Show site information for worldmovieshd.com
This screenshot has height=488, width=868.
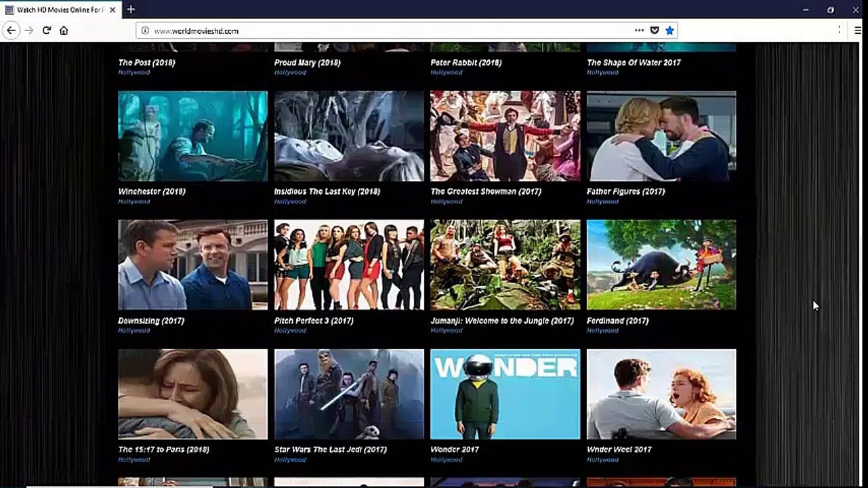tap(144, 30)
